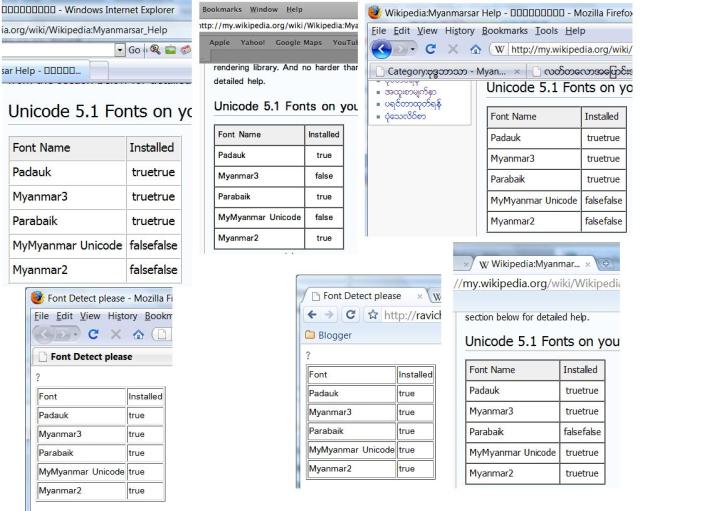
Task: Open the File menu in the Wikipedia Firefox window
Action: coord(379,31)
